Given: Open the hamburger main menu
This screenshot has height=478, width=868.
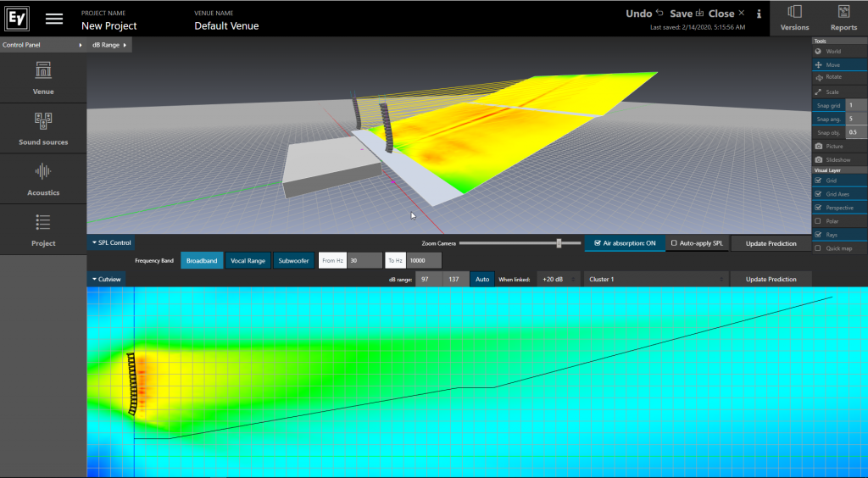Looking at the screenshot, I should pyautogui.click(x=54, y=19).
